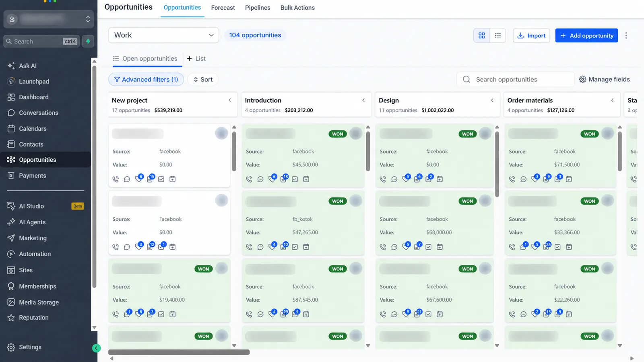Click the Add opportunity button
Screen dimensions: 644x362
coord(586,35)
